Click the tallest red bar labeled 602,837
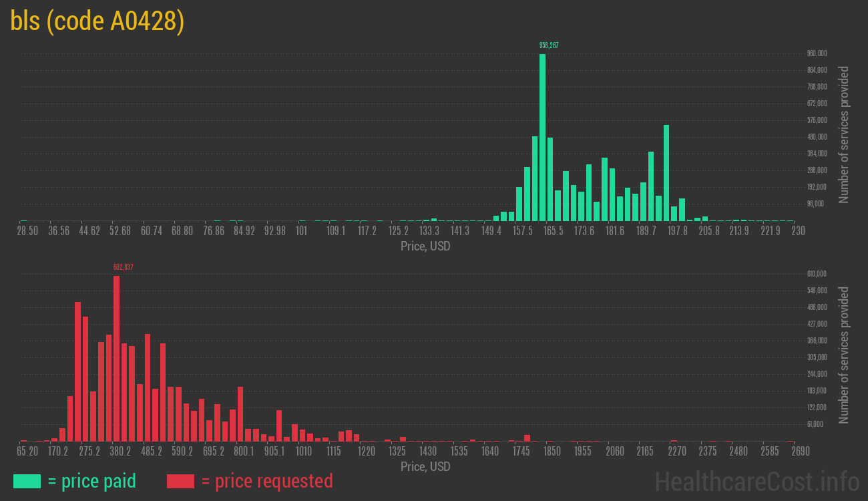 pyautogui.click(x=116, y=358)
